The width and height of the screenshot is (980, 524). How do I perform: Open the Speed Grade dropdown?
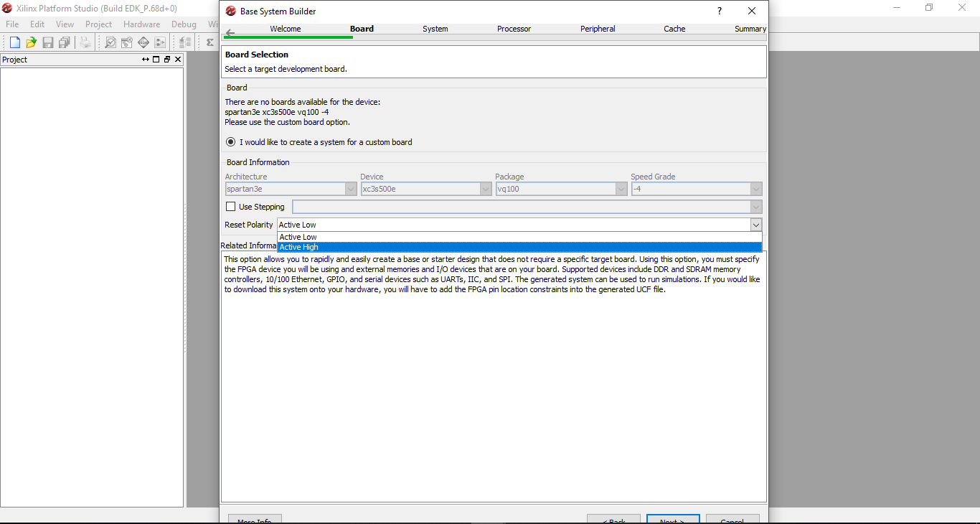click(x=696, y=189)
